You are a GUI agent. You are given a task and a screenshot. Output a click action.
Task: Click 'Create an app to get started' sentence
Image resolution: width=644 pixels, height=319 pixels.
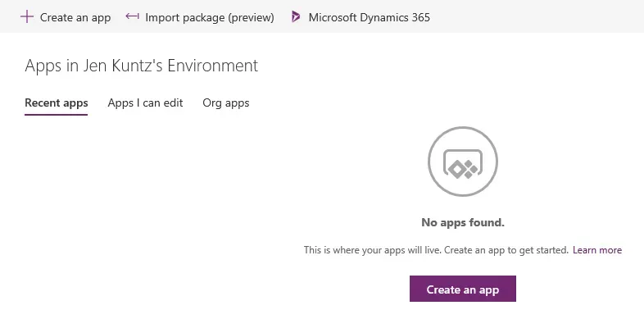click(x=506, y=250)
